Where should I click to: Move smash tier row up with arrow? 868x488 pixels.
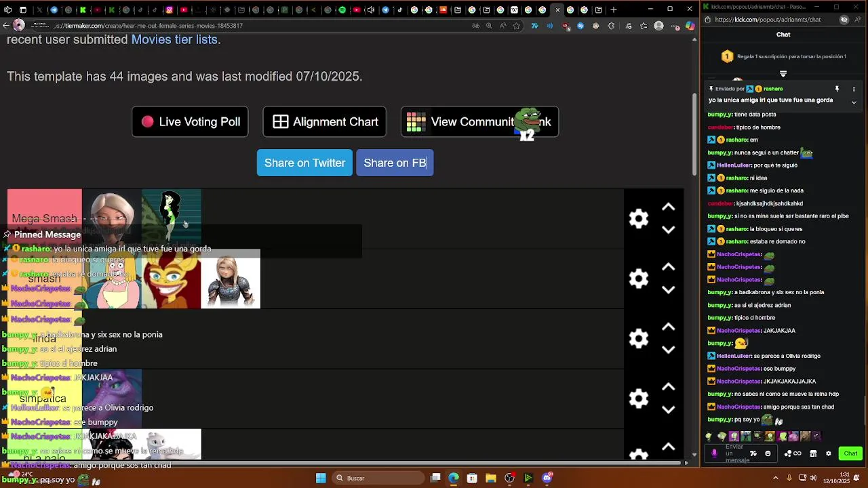tap(668, 267)
